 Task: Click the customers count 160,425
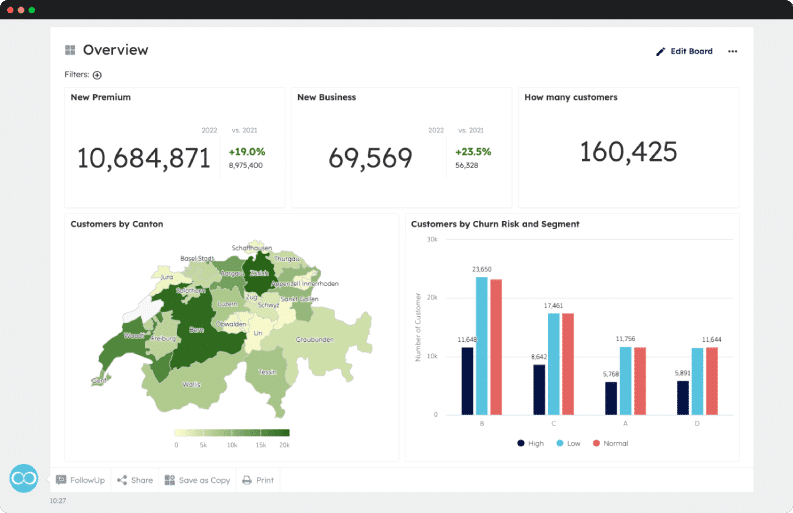click(x=628, y=152)
